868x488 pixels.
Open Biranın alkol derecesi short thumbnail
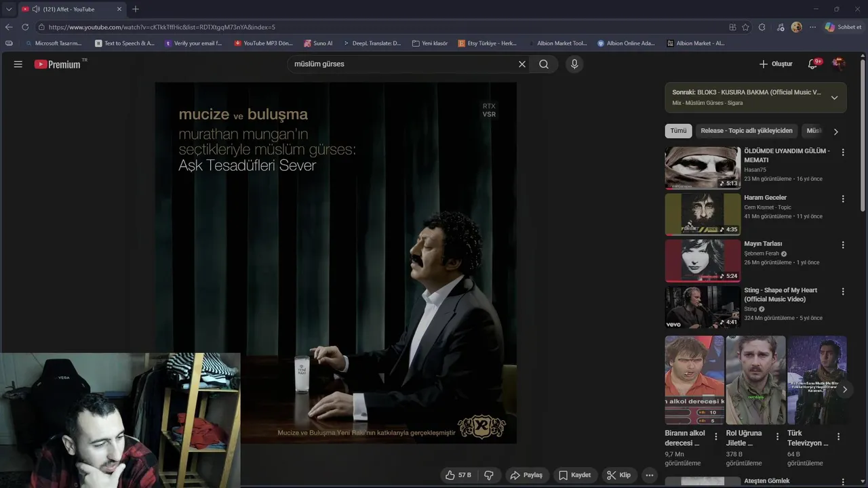click(694, 380)
